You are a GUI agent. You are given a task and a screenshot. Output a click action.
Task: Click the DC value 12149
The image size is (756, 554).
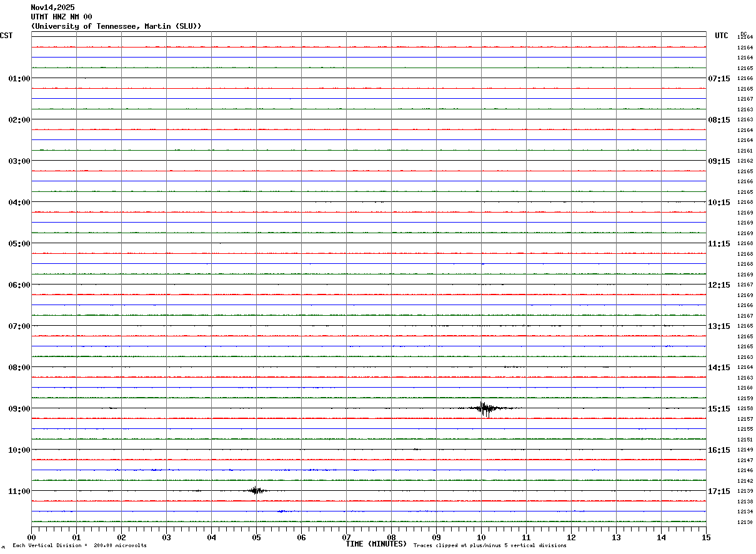[x=745, y=450]
